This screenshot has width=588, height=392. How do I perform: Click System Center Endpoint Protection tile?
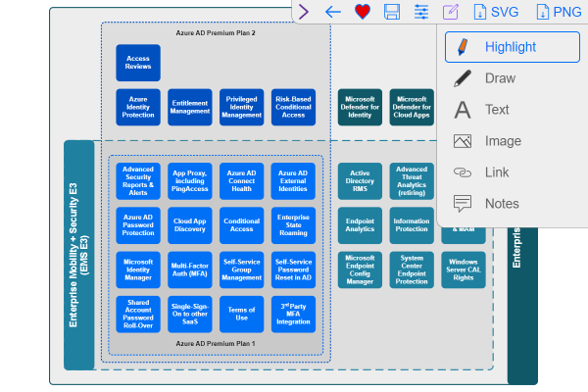pos(412,270)
